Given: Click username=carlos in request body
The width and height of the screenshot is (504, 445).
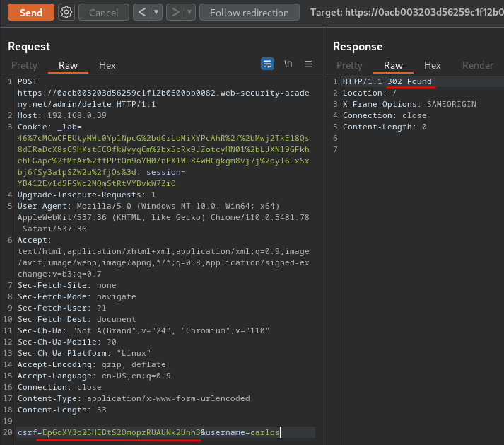Looking at the screenshot, I should click(242, 432).
